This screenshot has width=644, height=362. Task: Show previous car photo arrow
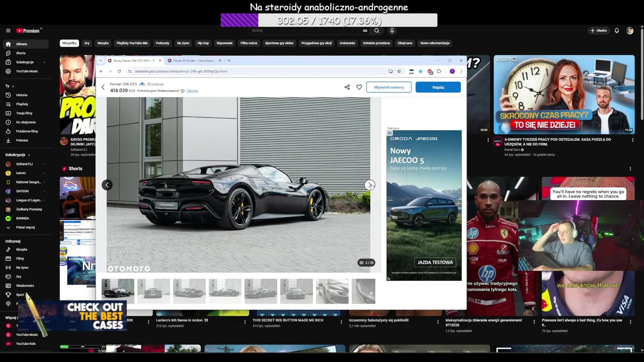pos(107,185)
